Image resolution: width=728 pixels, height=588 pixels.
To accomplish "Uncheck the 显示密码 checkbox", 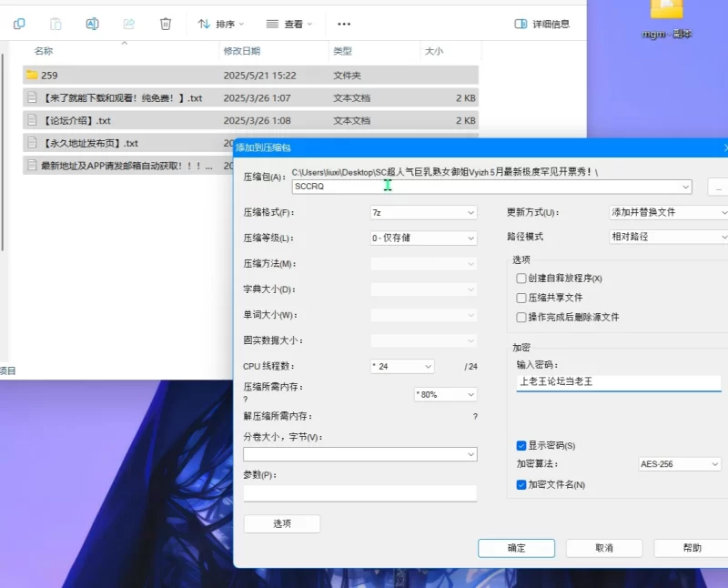I will [x=521, y=446].
